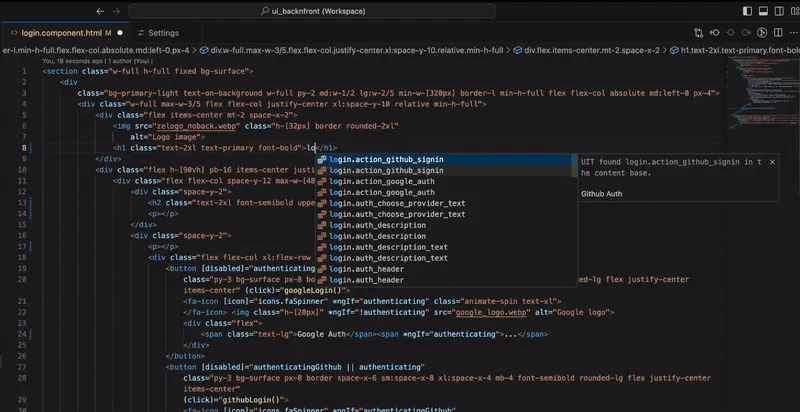Choose the unhighlighted login.action_github_signin suggestion
The height and width of the screenshot is (412, 800).
tap(446, 170)
